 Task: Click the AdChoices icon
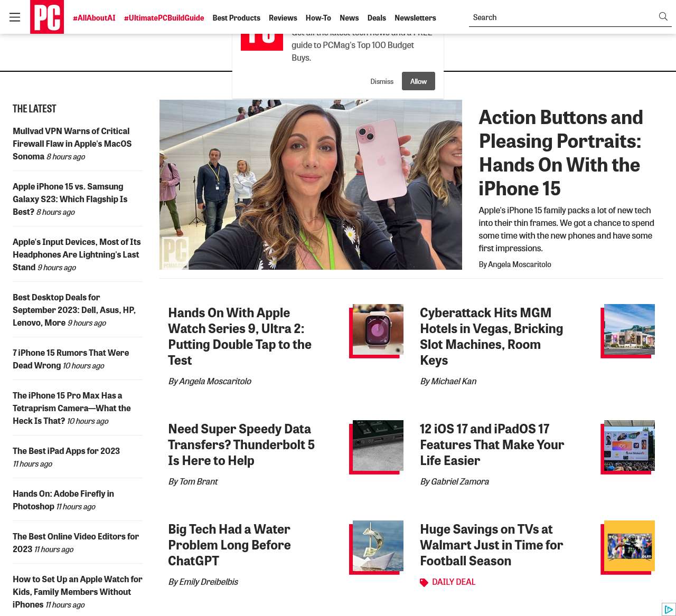point(669,609)
